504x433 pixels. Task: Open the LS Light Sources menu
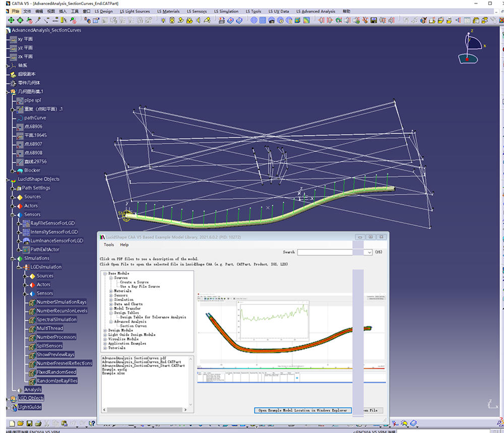(135, 11)
